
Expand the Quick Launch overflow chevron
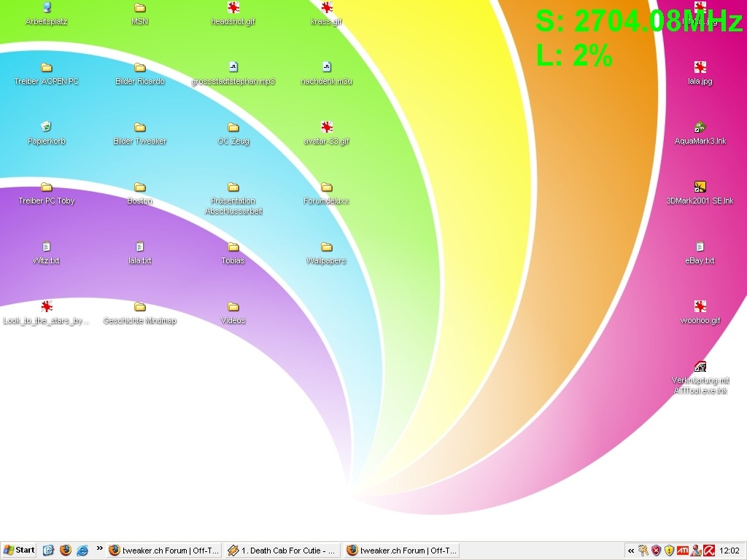tap(100, 549)
